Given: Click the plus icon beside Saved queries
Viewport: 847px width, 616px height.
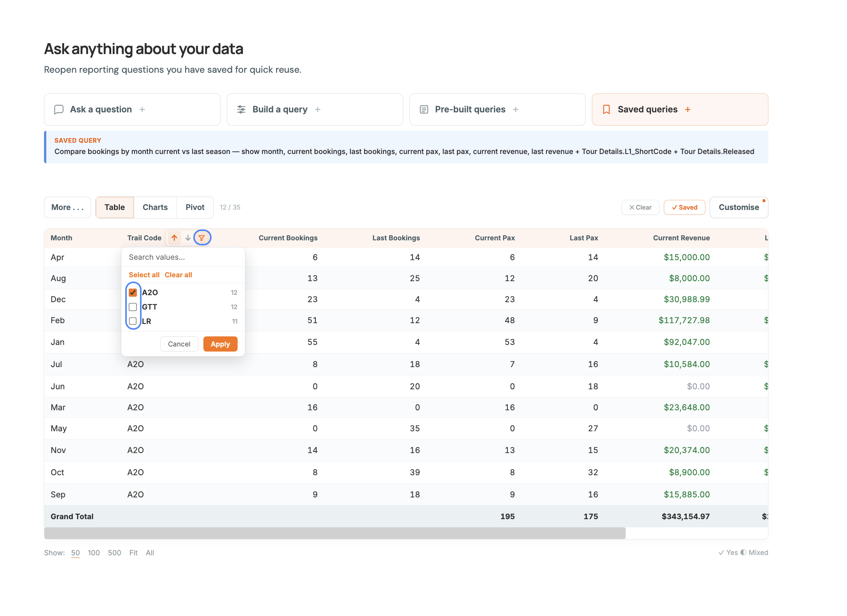Looking at the screenshot, I should [688, 110].
